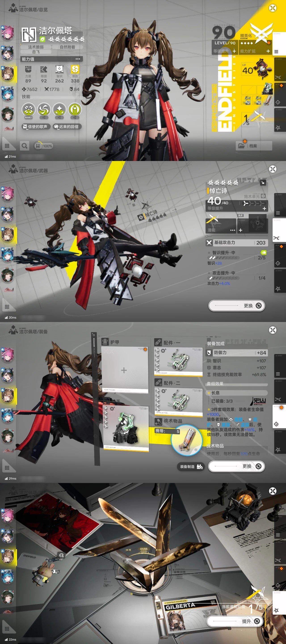Toggle the green thumbs-up on 智识提升·中
286x644 pixels.
coord(263,252)
